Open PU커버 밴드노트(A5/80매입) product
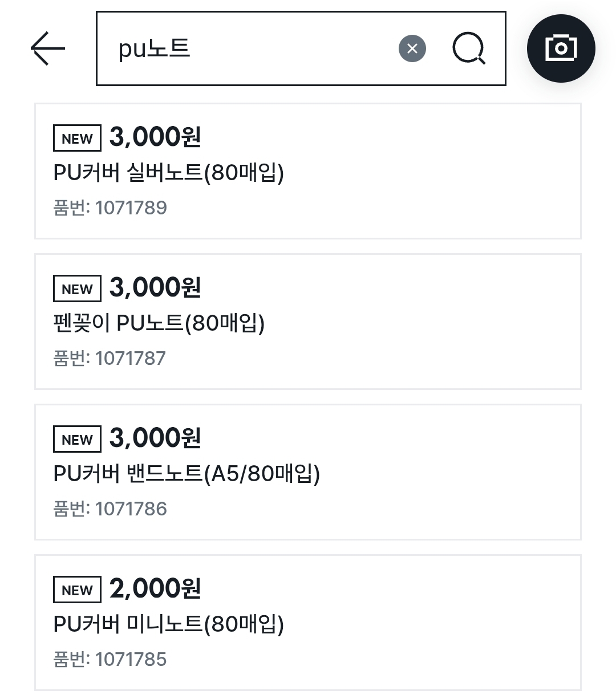Screen dimensions: 616x699 click(x=187, y=473)
